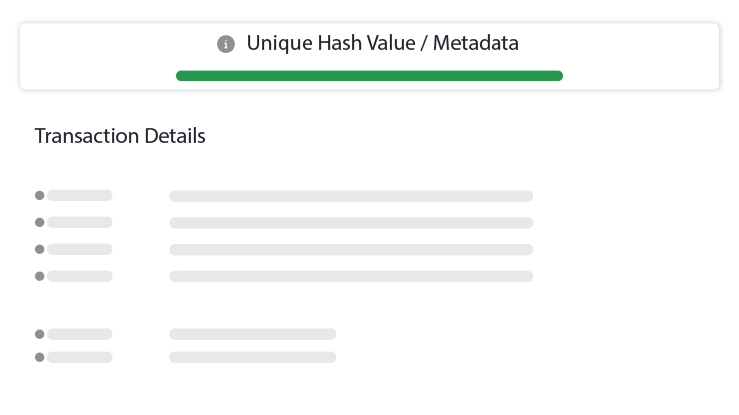Click the last row's shorter value placeholder bar
This screenshot has height=415, width=739.
click(253, 357)
